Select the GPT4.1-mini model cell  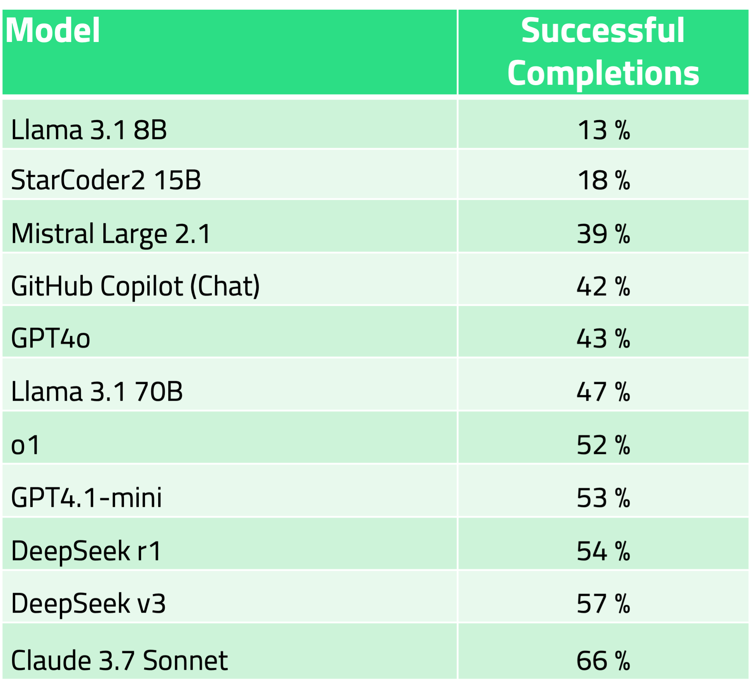pyautogui.click(x=86, y=498)
